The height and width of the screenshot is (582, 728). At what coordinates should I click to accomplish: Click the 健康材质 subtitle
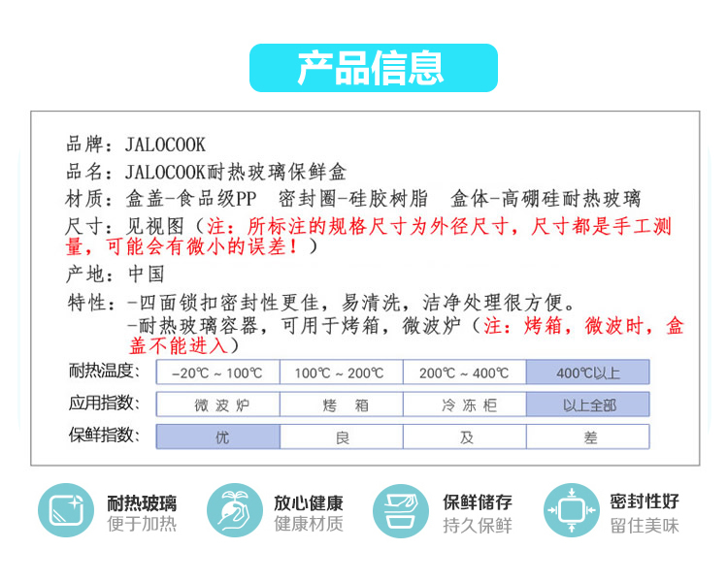pos(309,524)
